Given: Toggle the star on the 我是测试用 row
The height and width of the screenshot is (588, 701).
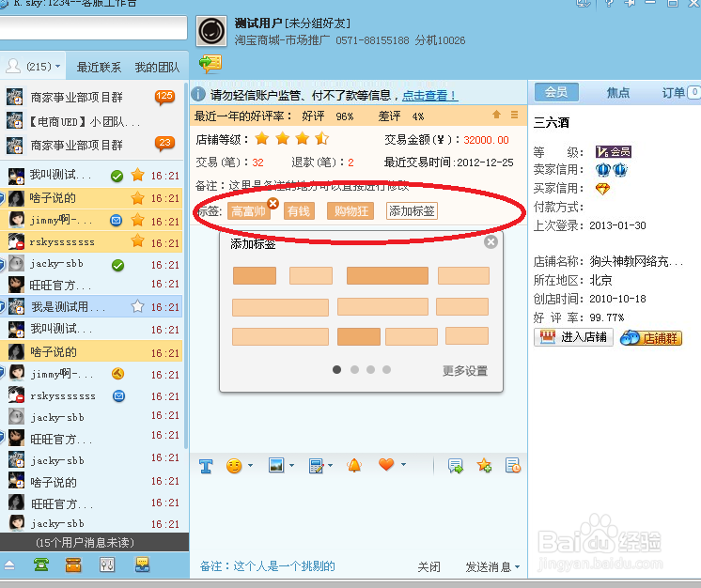Looking at the screenshot, I should pyautogui.click(x=137, y=306).
